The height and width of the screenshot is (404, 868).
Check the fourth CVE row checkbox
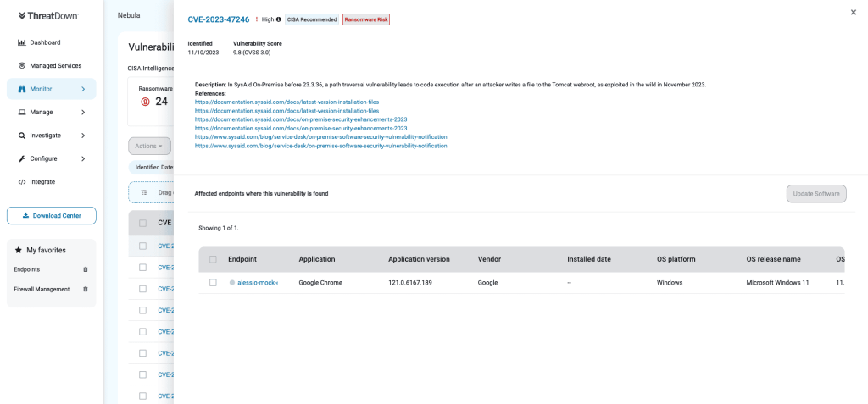pyautogui.click(x=142, y=310)
